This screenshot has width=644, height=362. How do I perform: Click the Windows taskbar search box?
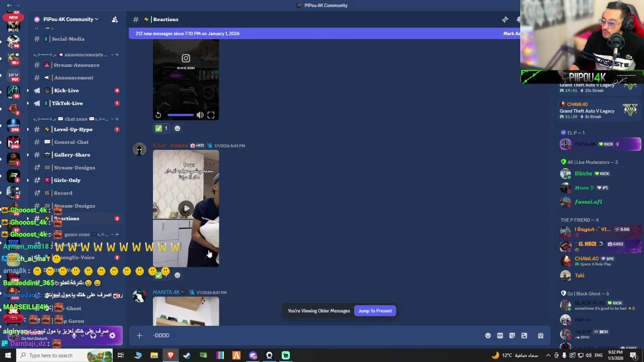coord(64,355)
